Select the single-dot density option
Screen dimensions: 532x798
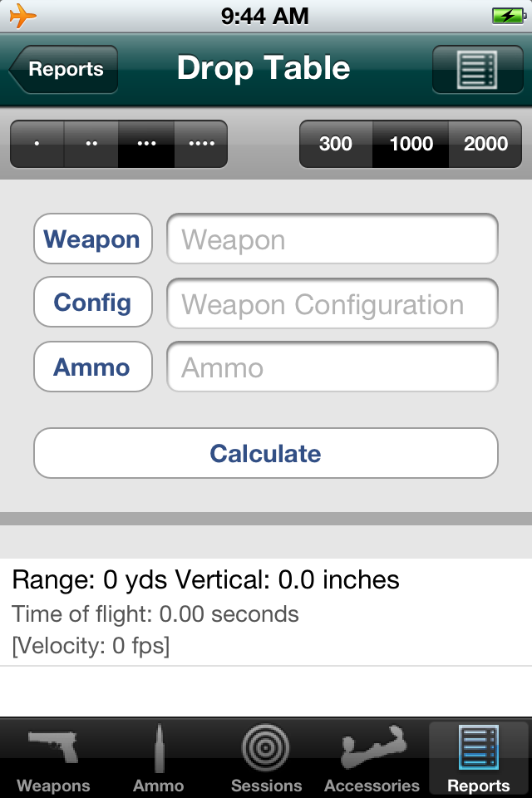tap(35, 143)
